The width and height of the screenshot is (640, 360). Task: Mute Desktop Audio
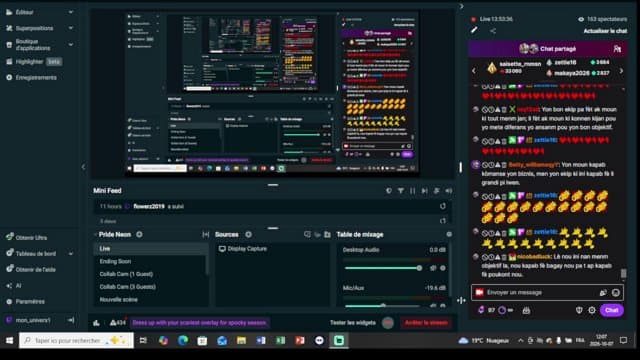(x=433, y=268)
